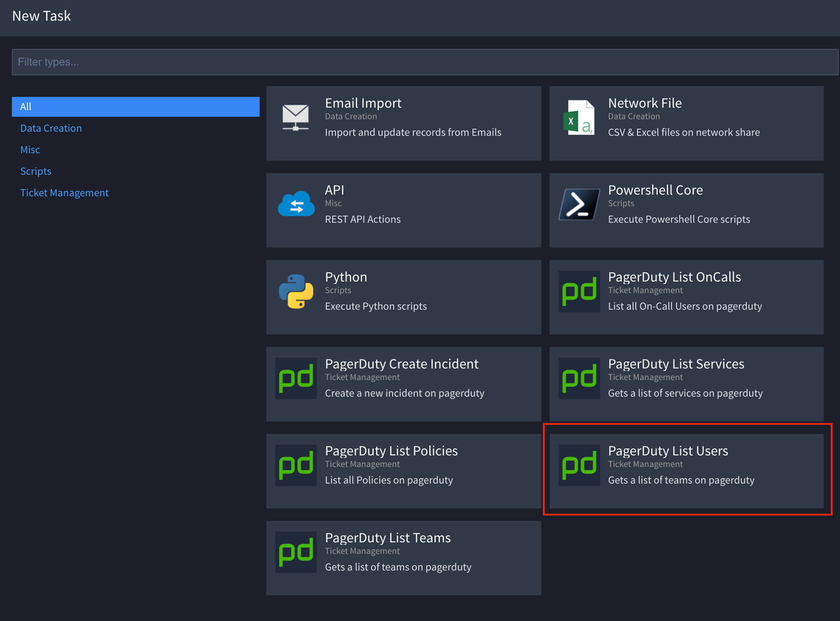Filter by Data Creation category
Viewport: 840px width, 621px height.
51,128
